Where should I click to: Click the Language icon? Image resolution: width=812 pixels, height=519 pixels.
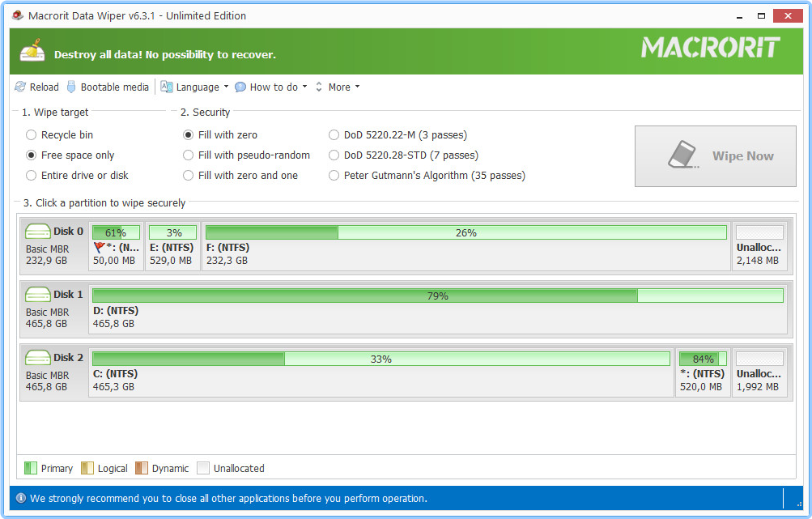(166, 87)
